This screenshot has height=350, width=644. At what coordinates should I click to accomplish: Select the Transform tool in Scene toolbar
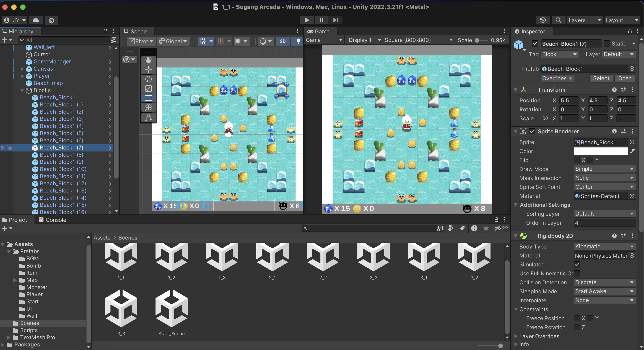149,108
